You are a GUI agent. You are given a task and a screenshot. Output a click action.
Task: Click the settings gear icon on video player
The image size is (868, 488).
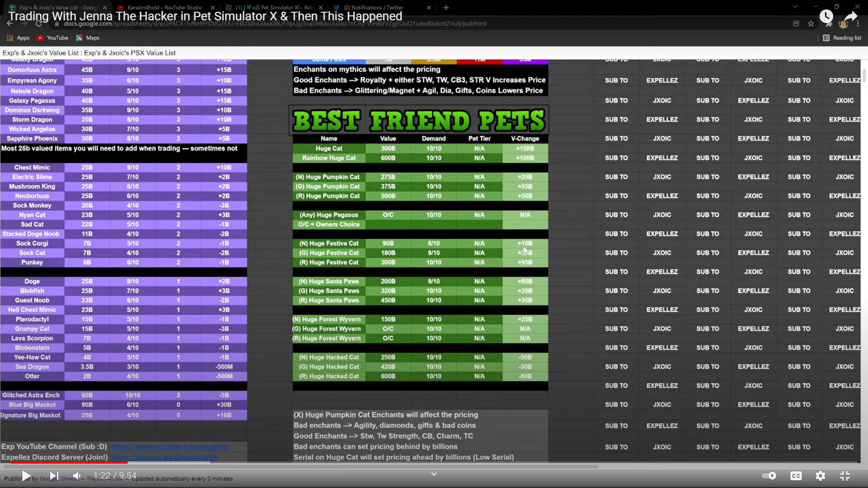point(821,476)
